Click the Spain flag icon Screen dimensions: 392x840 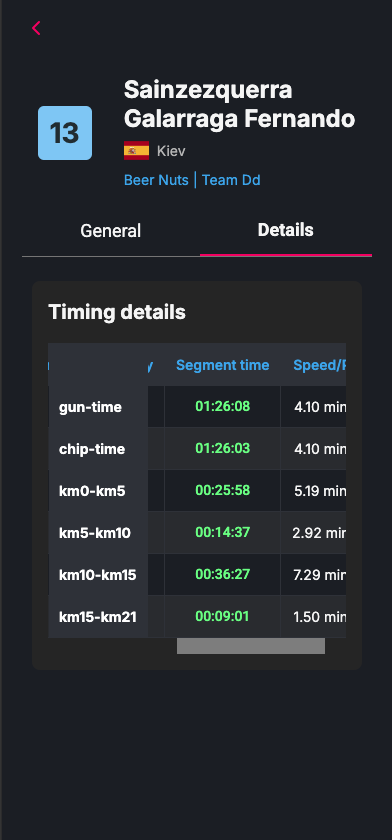137,151
